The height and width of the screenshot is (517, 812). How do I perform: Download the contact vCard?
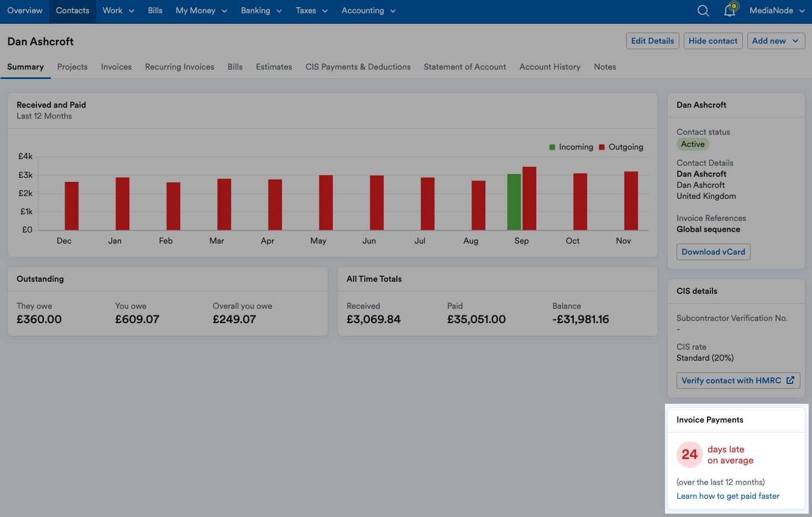(x=713, y=252)
